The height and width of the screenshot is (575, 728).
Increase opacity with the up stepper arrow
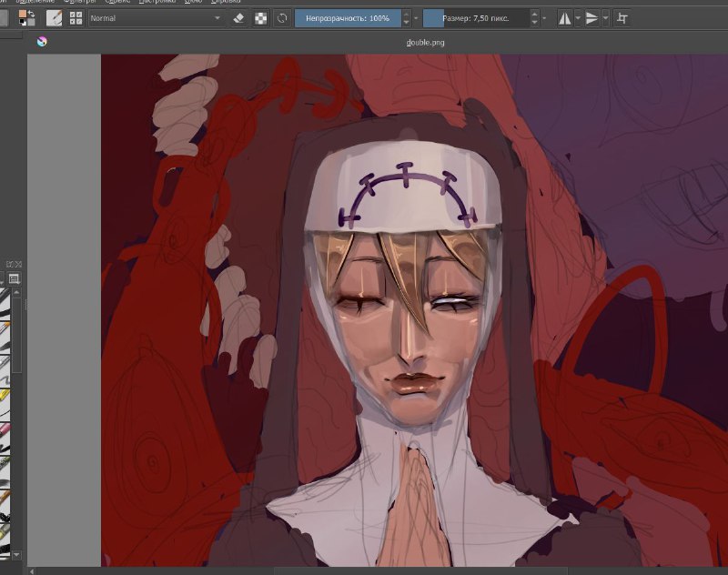tap(406, 15)
